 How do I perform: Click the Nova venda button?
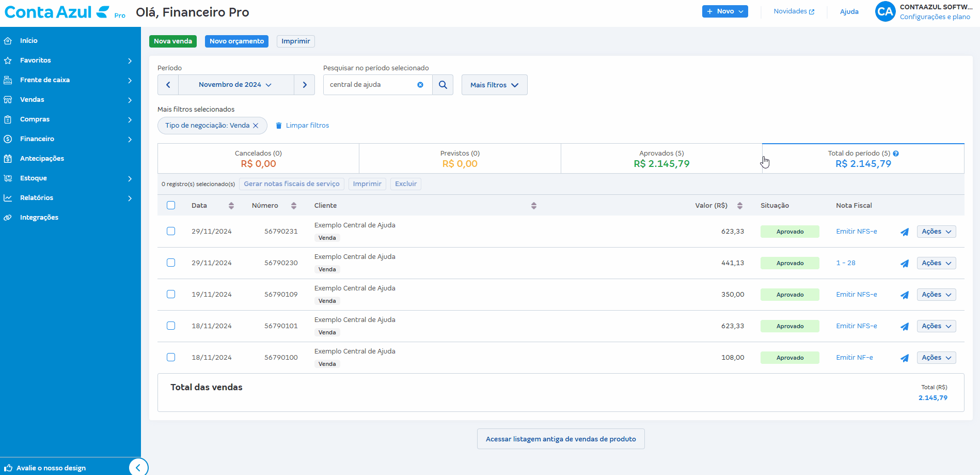click(172, 41)
